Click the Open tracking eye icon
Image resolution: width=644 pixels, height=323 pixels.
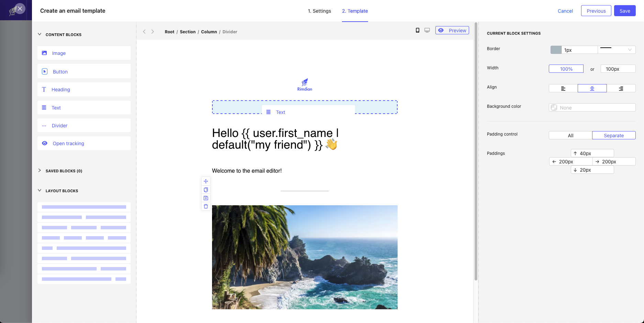[x=45, y=143]
